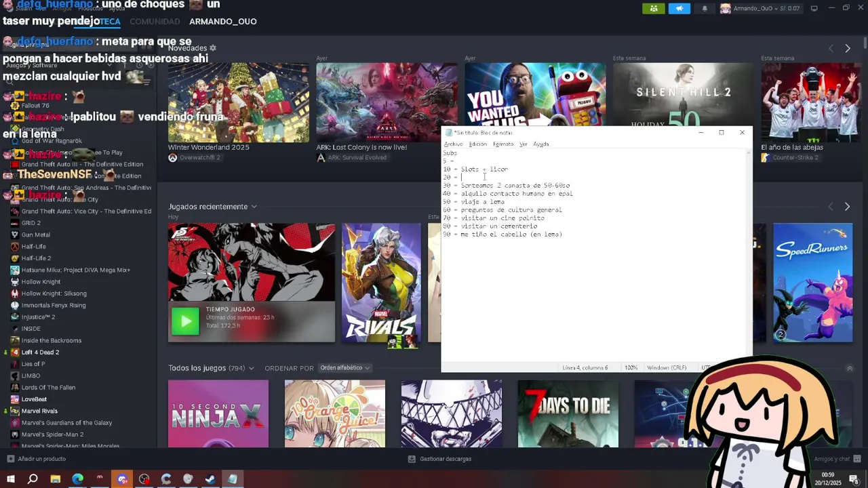
Task: Open Microsoft Edge from taskbar
Action: [x=77, y=479]
